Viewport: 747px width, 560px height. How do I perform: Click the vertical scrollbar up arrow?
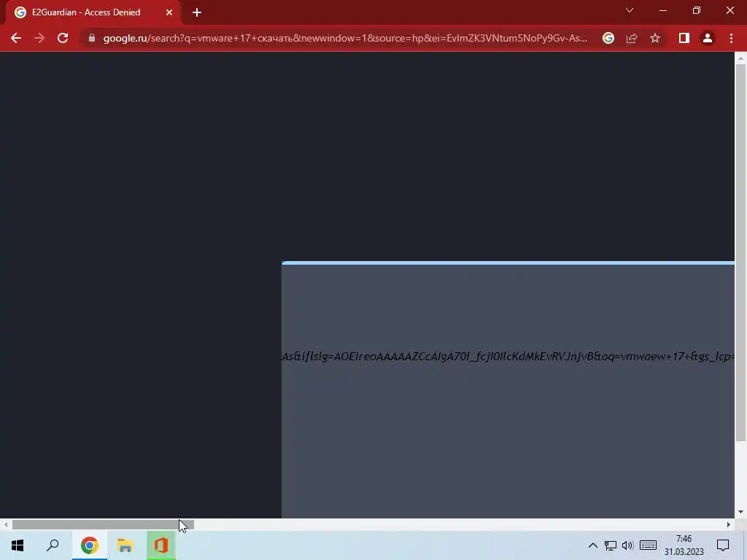point(740,58)
